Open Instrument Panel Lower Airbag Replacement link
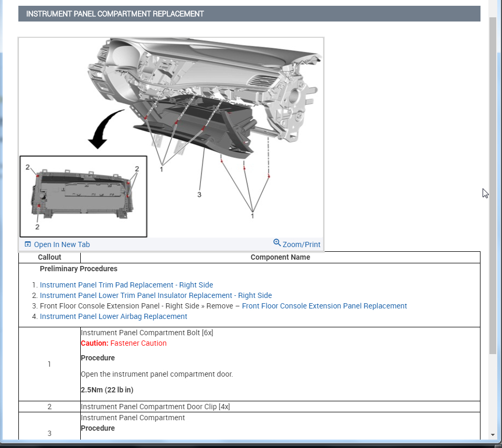Viewport: 502px width, 448px height. pyautogui.click(x=113, y=317)
